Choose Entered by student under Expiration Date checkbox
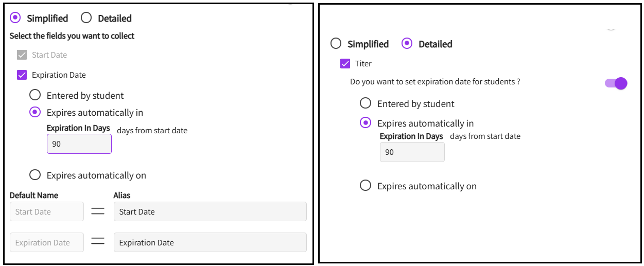Screen dimensions: 644x266 click(x=35, y=95)
